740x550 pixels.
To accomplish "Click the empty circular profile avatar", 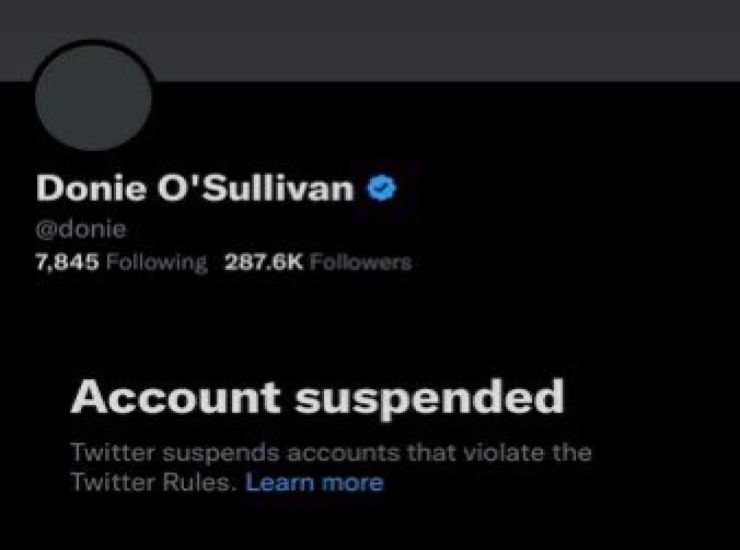I will 93,97.
